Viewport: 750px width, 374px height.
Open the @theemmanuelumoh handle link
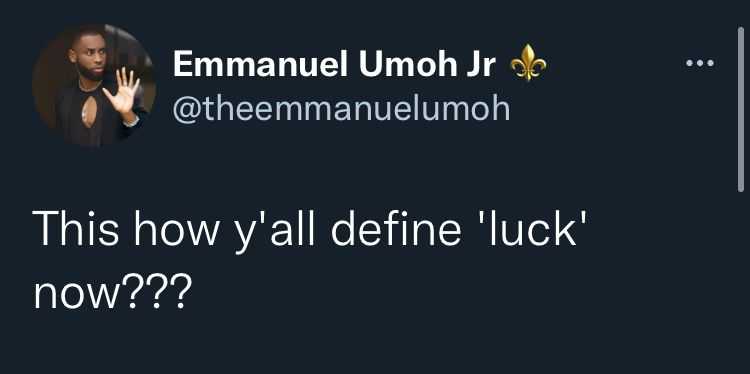point(342,109)
